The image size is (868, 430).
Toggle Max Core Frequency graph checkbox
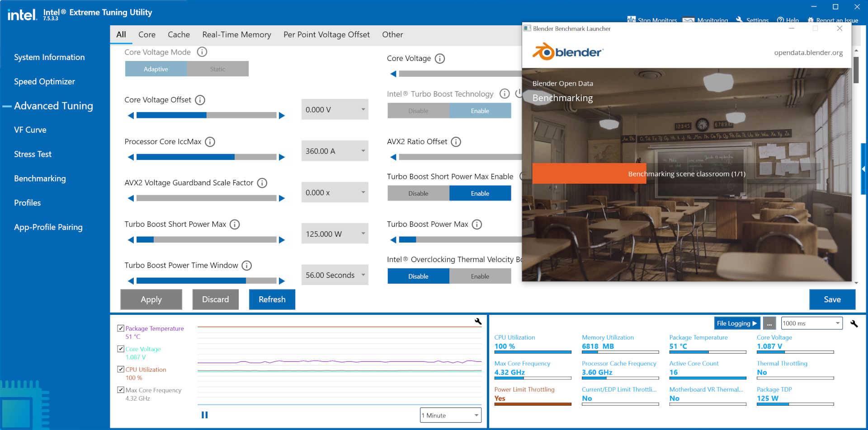pyautogui.click(x=121, y=390)
